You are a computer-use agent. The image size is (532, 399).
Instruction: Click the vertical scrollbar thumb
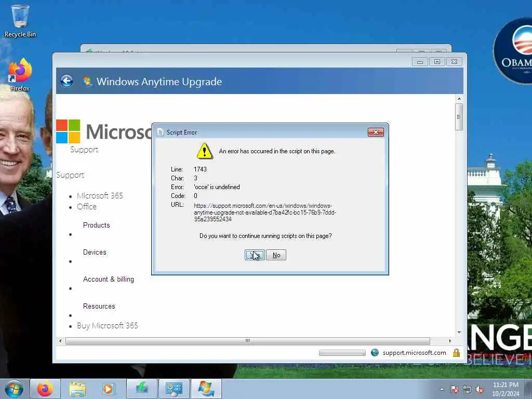(x=459, y=117)
